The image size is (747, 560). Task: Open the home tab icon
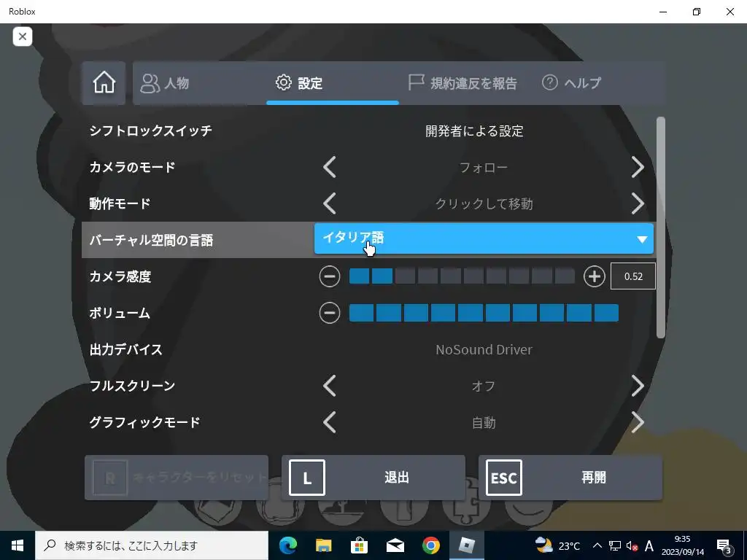[104, 83]
